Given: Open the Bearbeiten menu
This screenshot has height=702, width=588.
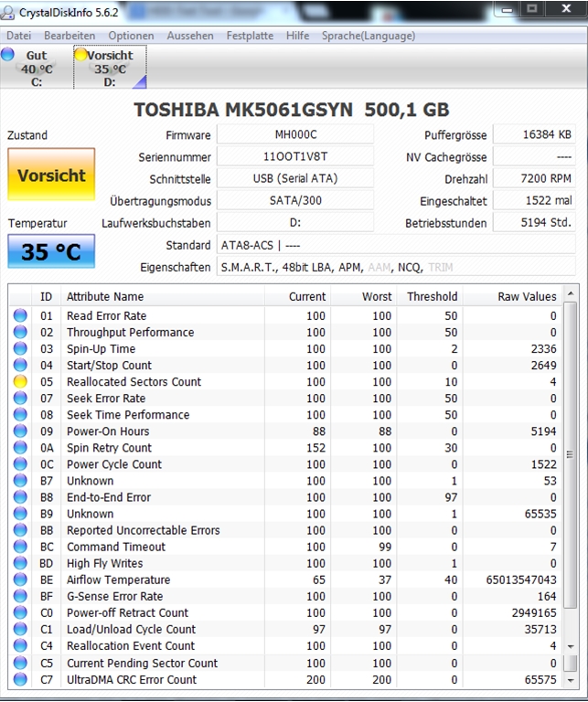Looking at the screenshot, I should tap(69, 36).
